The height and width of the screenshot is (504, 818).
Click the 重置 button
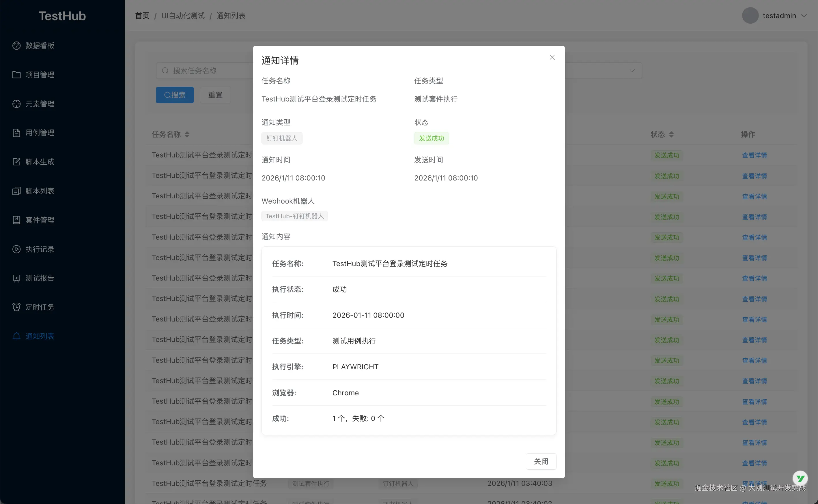[215, 95]
